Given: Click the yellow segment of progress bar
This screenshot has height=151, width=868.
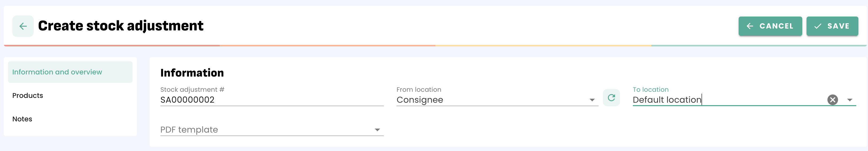Looking at the screenshot, I should [542, 45].
